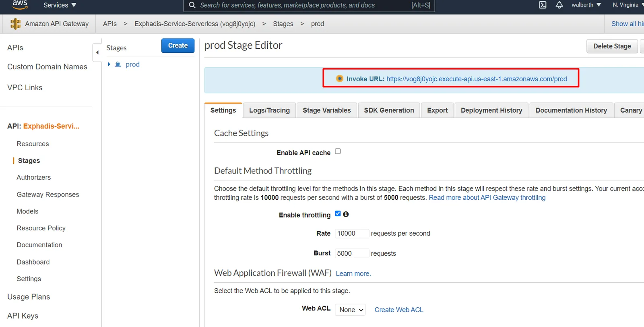This screenshot has width=644, height=327.
Task: Click the WAF Learn more link
Action: [x=353, y=274]
